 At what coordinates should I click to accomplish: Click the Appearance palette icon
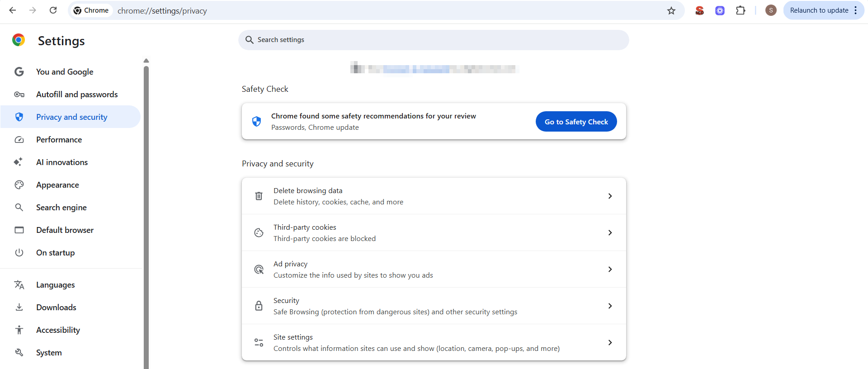click(x=19, y=184)
